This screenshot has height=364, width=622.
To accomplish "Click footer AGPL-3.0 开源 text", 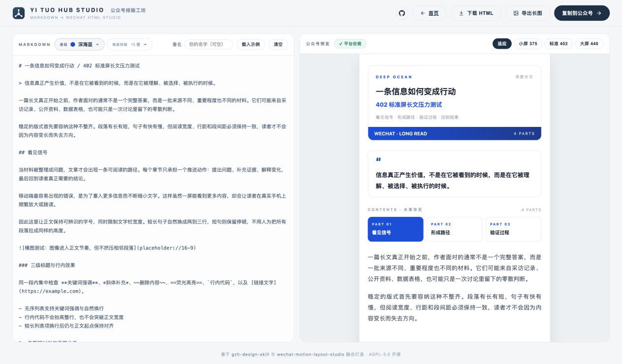I will pyautogui.click(x=385, y=354).
